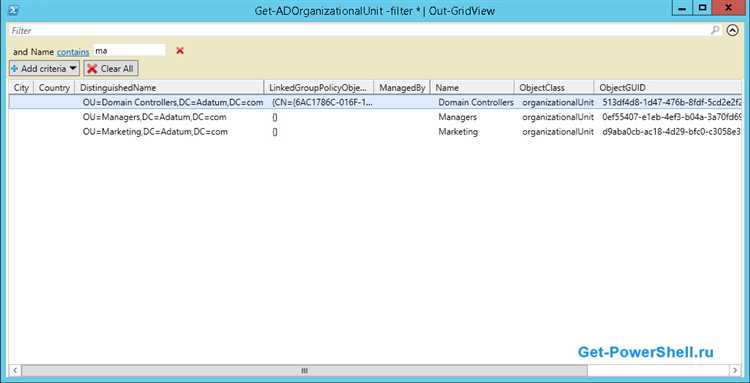Open the Add criteria dropdown
The width and height of the screenshot is (750, 383).
pos(44,68)
